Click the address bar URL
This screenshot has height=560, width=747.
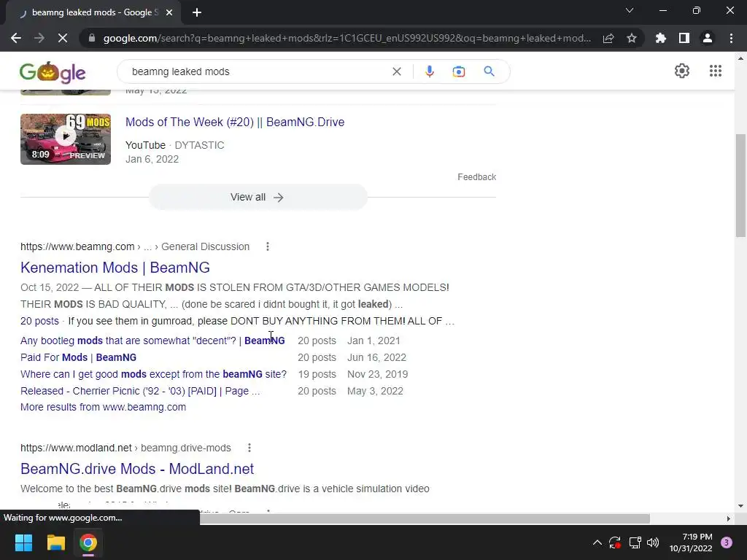(x=347, y=38)
